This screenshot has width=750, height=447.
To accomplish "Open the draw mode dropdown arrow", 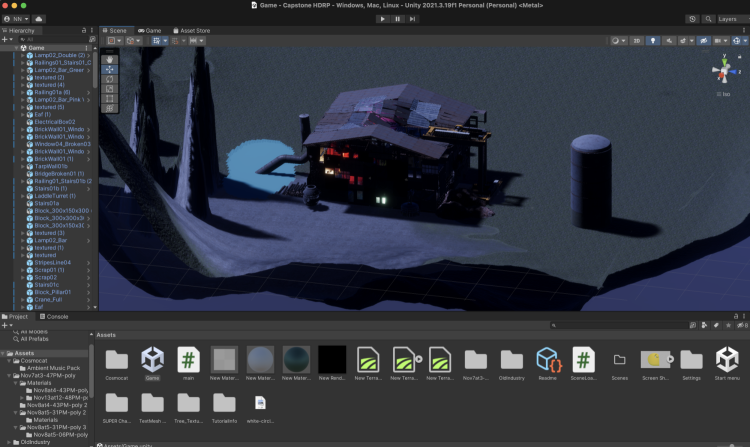I will pos(623,41).
